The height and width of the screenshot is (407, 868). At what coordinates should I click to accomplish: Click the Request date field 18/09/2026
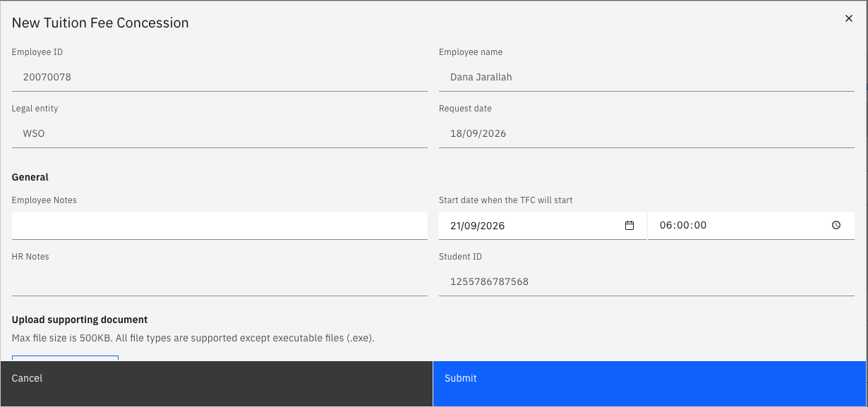click(646, 134)
